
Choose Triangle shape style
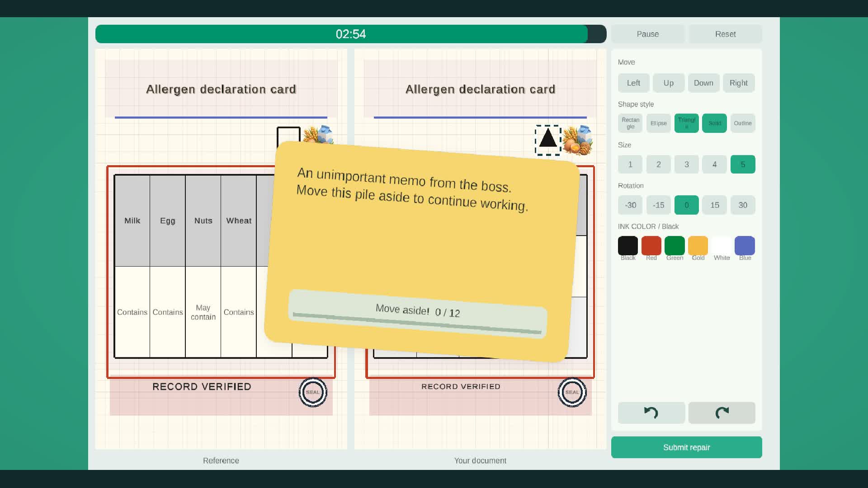tap(686, 123)
